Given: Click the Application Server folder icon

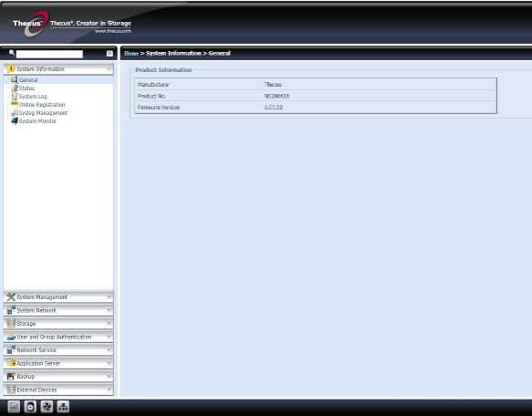Looking at the screenshot, I should (11, 363).
